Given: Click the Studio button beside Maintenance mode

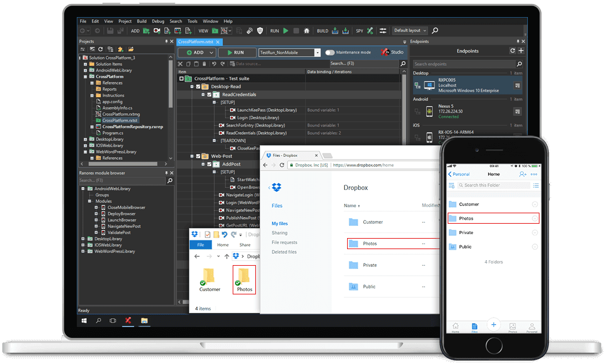Looking at the screenshot, I should coord(392,52).
